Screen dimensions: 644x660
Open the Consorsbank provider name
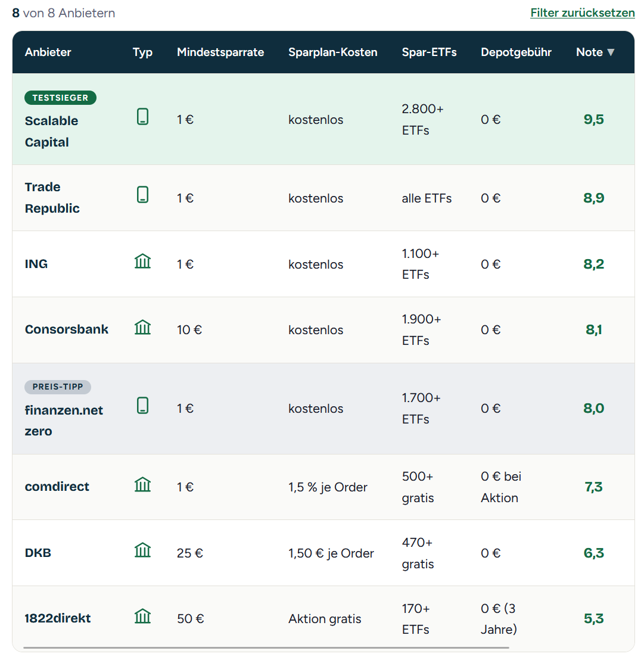pyautogui.click(x=67, y=329)
